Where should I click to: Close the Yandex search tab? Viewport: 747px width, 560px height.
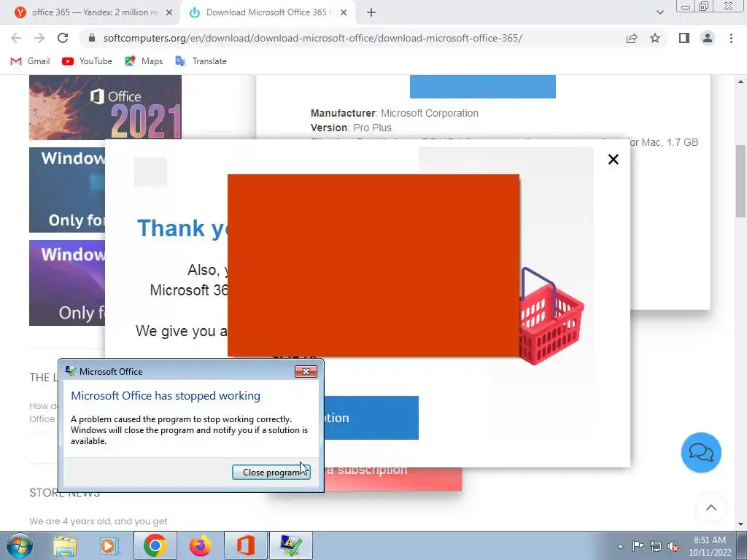169,12
